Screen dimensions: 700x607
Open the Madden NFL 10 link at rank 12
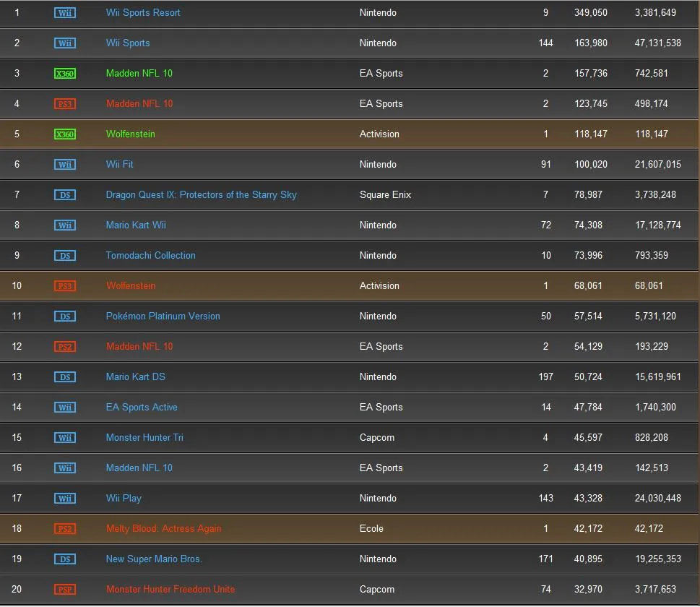tap(139, 347)
